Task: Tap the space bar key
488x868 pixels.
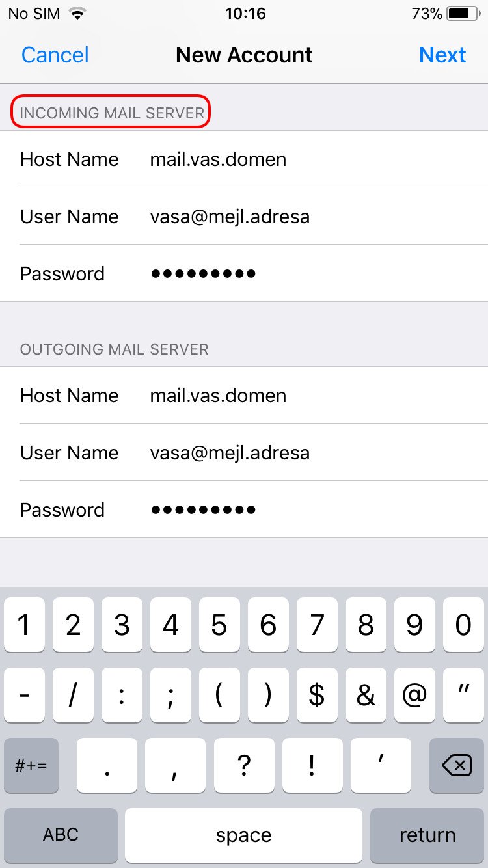Action: coord(243,835)
